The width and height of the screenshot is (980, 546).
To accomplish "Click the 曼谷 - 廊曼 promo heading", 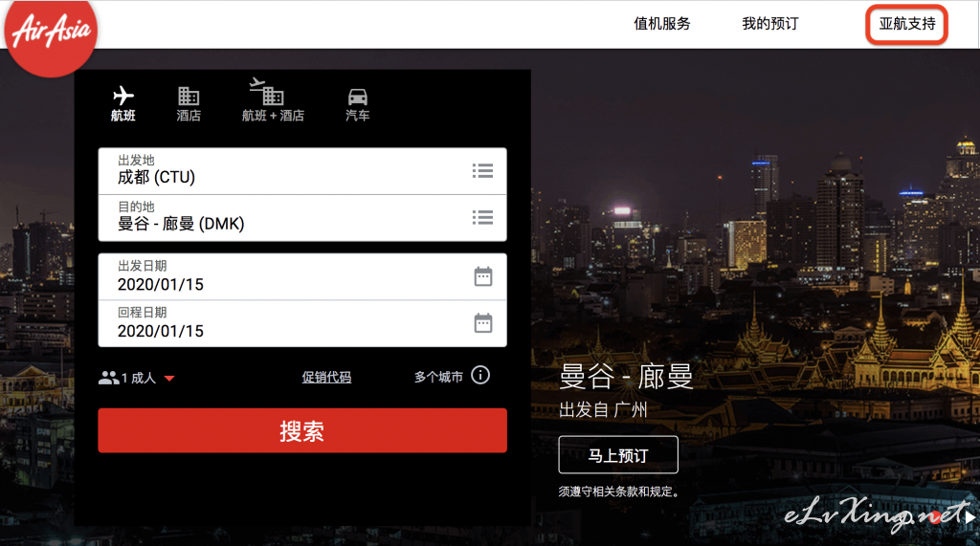I will 626,376.
